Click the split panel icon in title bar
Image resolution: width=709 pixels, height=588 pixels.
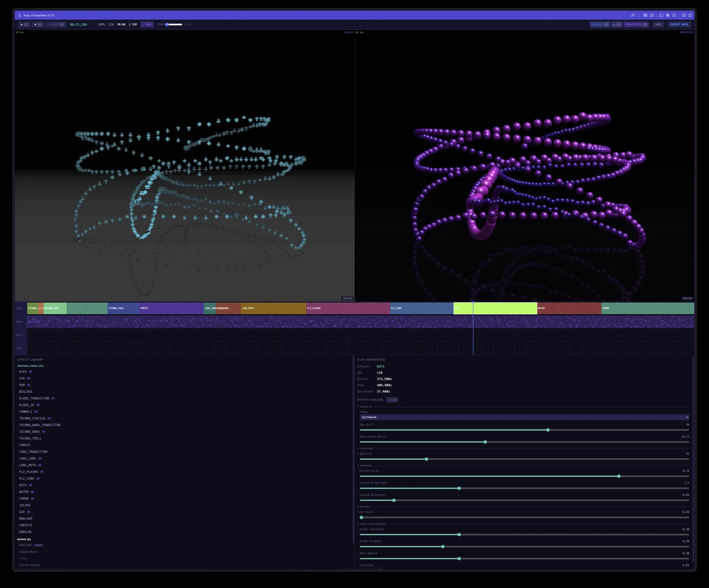(690, 15)
